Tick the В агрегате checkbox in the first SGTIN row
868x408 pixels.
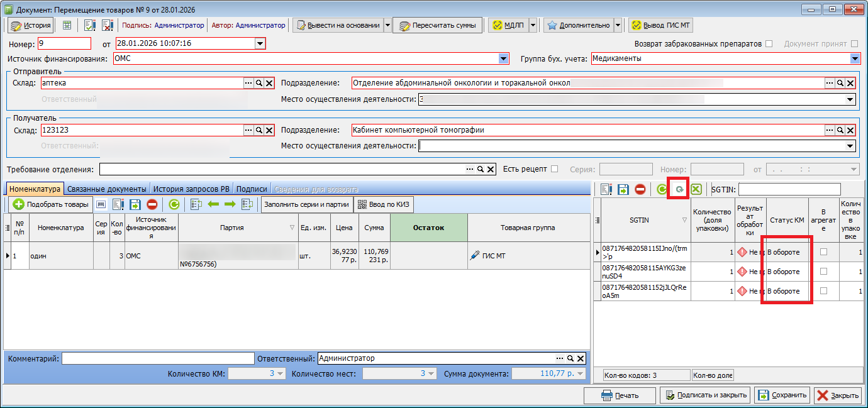823,252
